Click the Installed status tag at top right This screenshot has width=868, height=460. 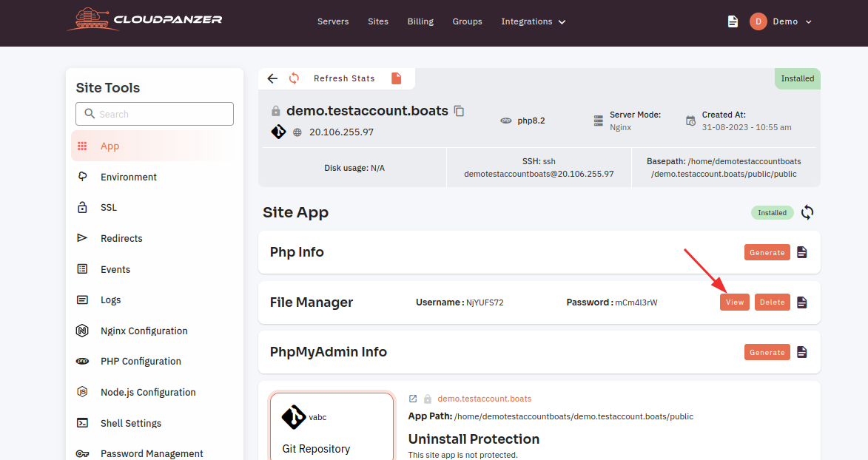tap(798, 78)
